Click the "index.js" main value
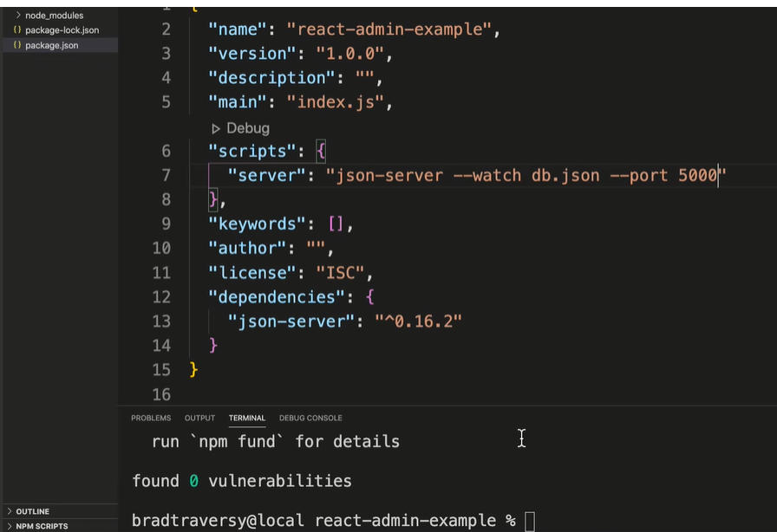The width and height of the screenshot is (777, 532). (336, 102)
